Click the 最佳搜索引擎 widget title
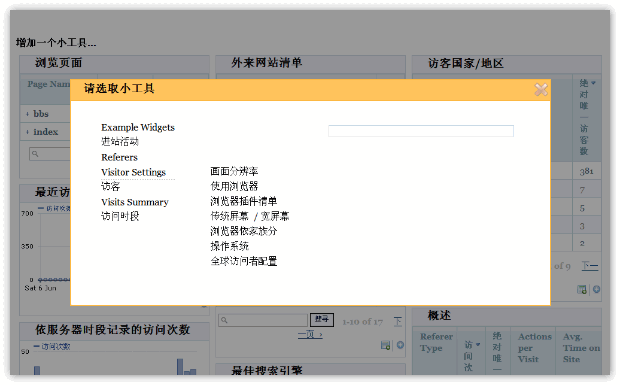Image resolution: width=620 pixels, height=385 pixels. (x=267, y=370)
